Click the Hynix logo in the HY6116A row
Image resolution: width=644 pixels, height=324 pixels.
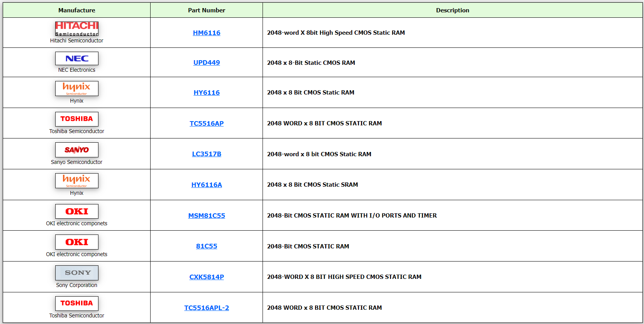[77, 181]
